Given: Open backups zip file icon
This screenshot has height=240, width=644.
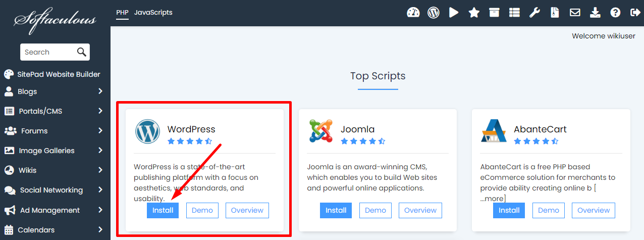Looking at the screenshot, I should point(555,13).
